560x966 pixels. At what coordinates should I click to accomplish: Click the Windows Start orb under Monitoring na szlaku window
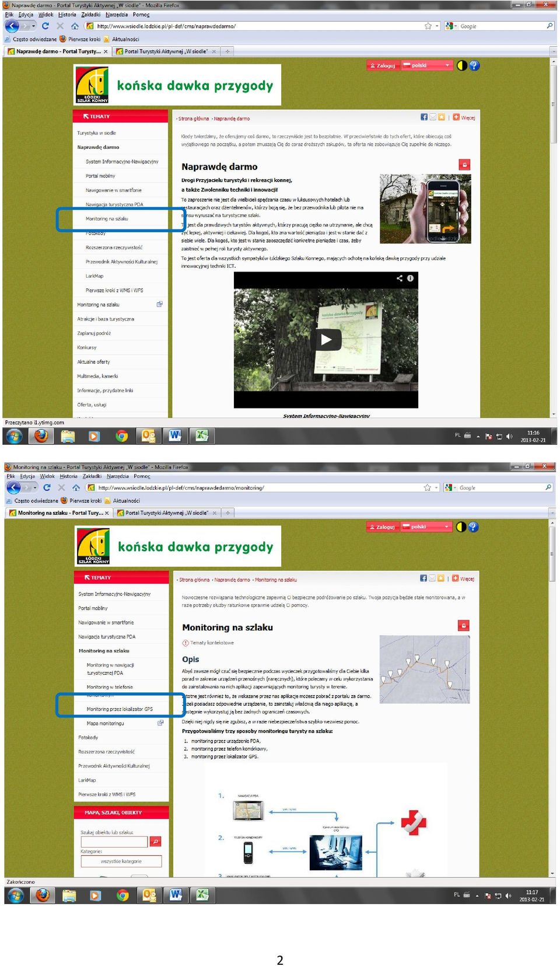tap(15, 895)
